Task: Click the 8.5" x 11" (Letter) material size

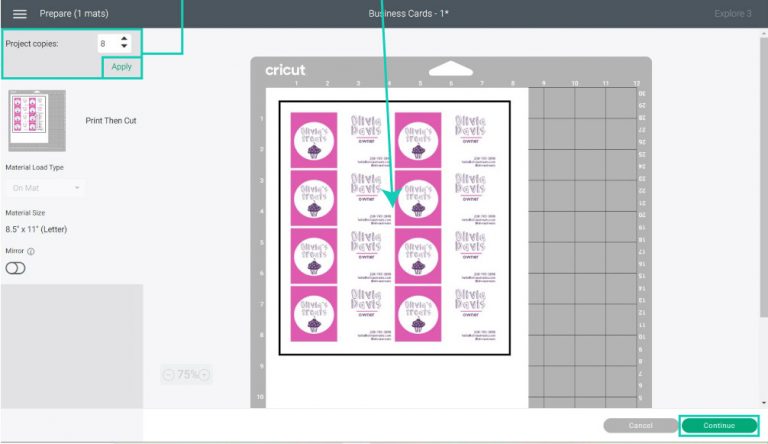Action: (x=36, y=229)
